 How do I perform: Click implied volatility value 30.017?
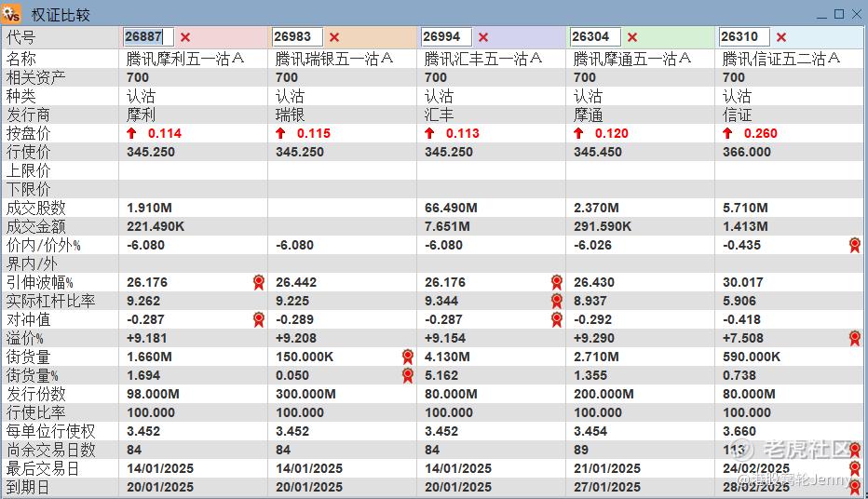(x=743, y=282)
